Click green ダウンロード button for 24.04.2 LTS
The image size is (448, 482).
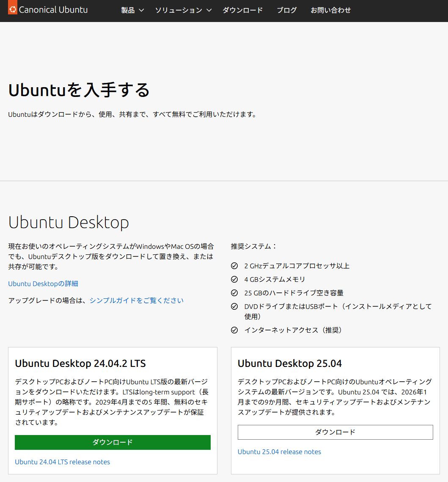click(113, 442)
